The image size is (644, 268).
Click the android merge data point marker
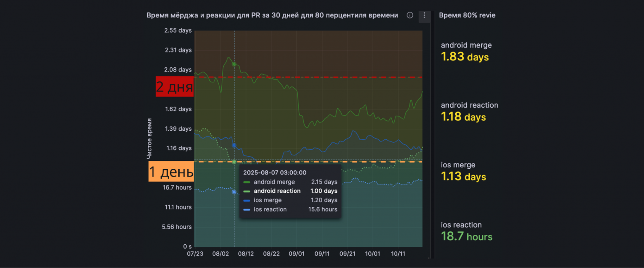pos(234,64)
